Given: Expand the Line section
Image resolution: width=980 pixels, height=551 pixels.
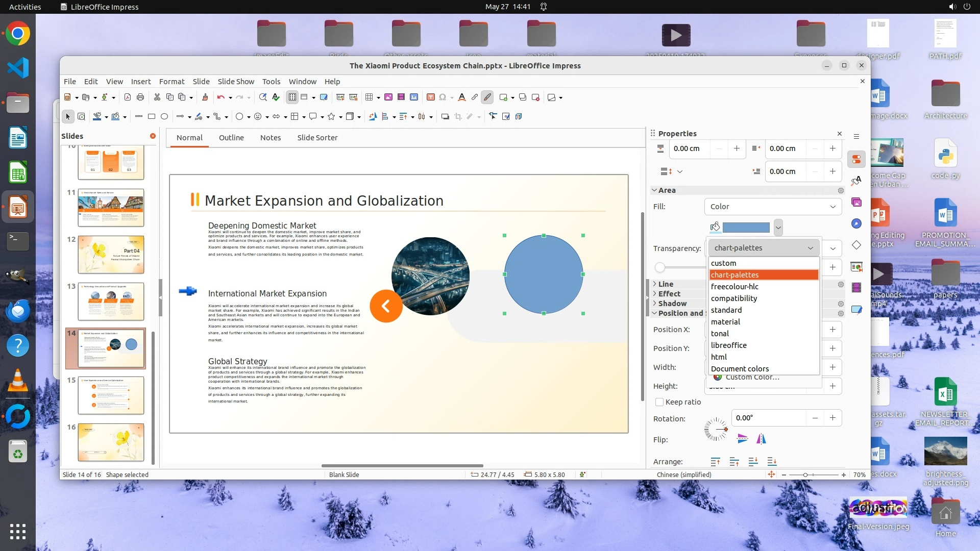Looking at the screenshot, I should 666,284.
